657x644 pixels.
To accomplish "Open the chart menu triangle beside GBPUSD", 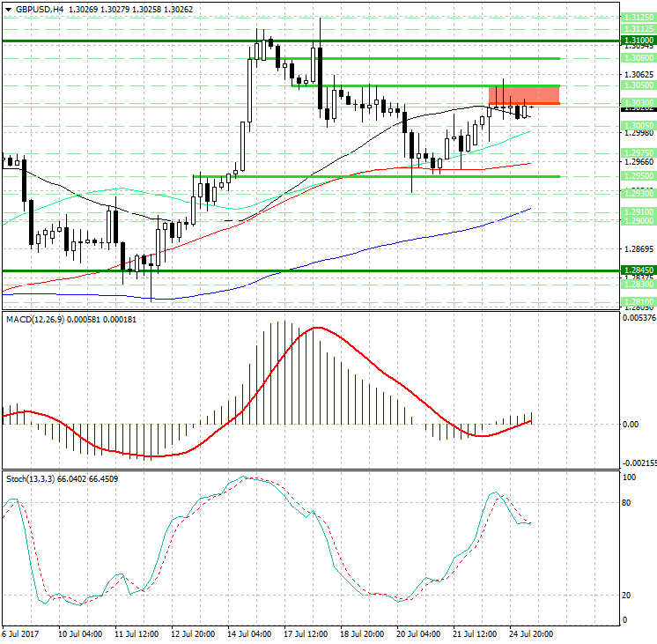I will [x=7, y=8].
